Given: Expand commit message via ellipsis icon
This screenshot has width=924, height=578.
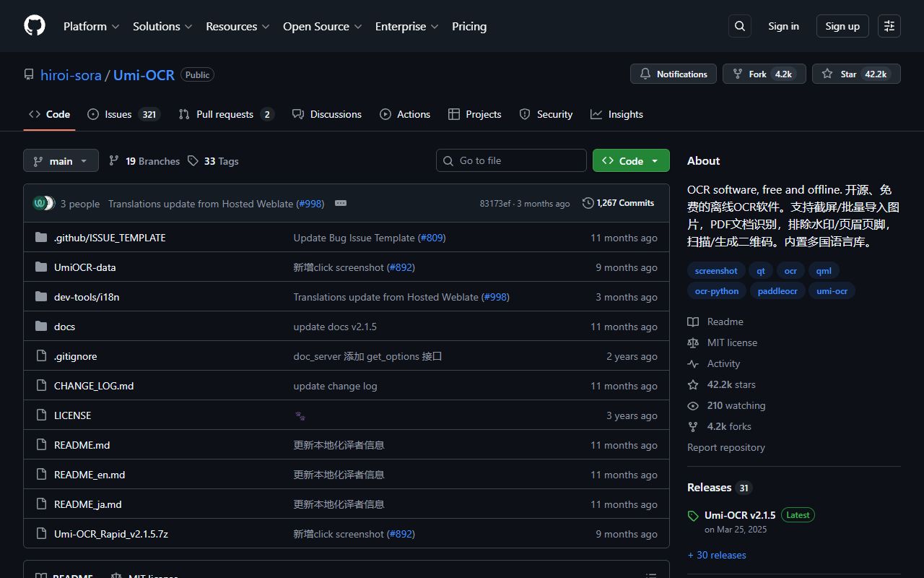Looking at the screenshot, I should click(x=341, y=203).
